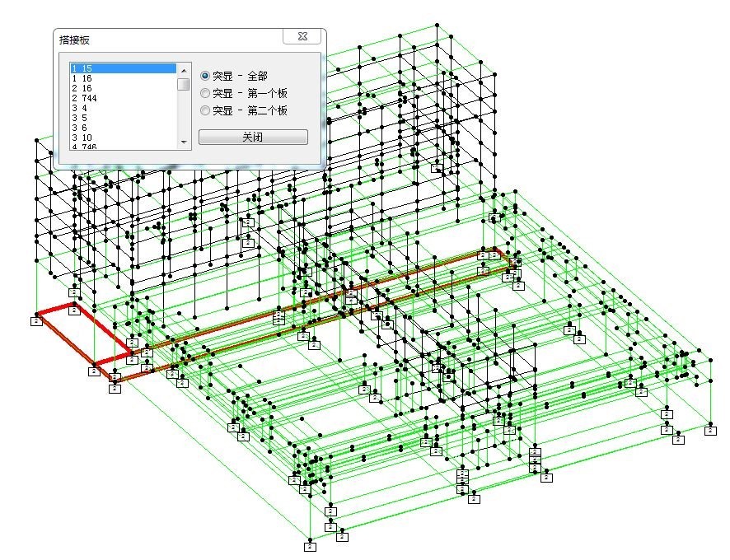The image size is (730, 560).
Task: Select list entry '2 744'
Action: 124,98
